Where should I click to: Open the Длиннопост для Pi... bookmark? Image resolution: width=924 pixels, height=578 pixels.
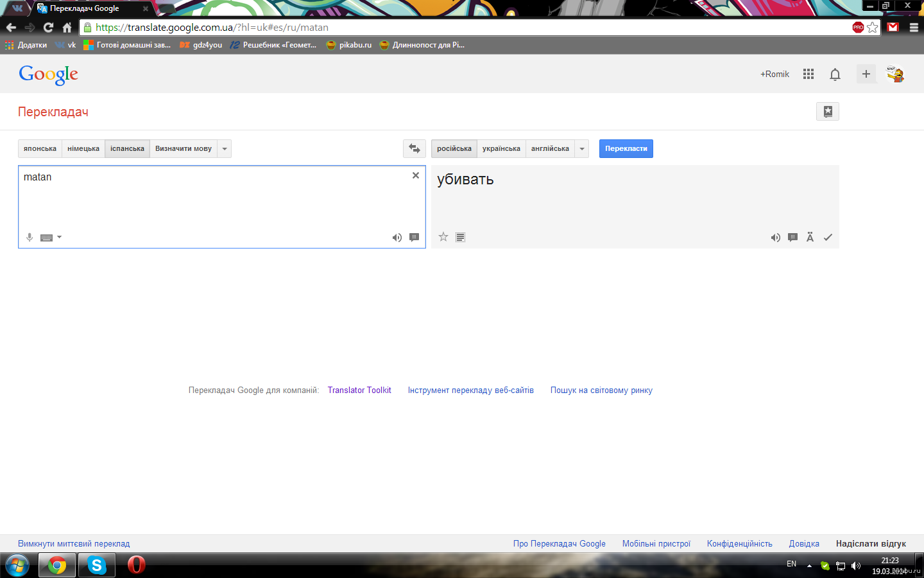click(422, 45)
